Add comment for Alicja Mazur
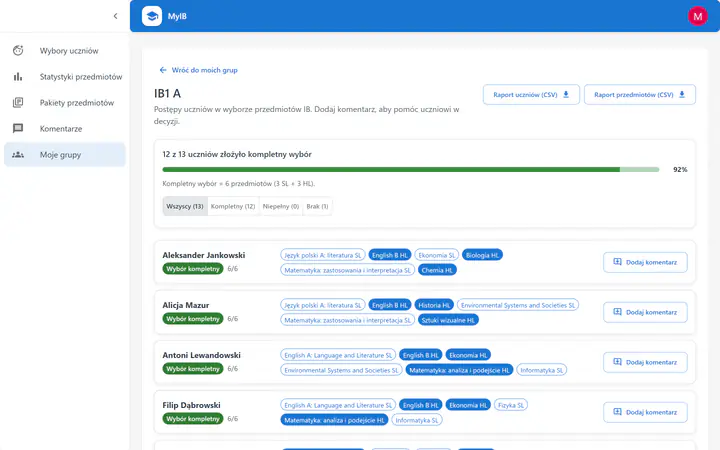720x450 pixels. 645,312
